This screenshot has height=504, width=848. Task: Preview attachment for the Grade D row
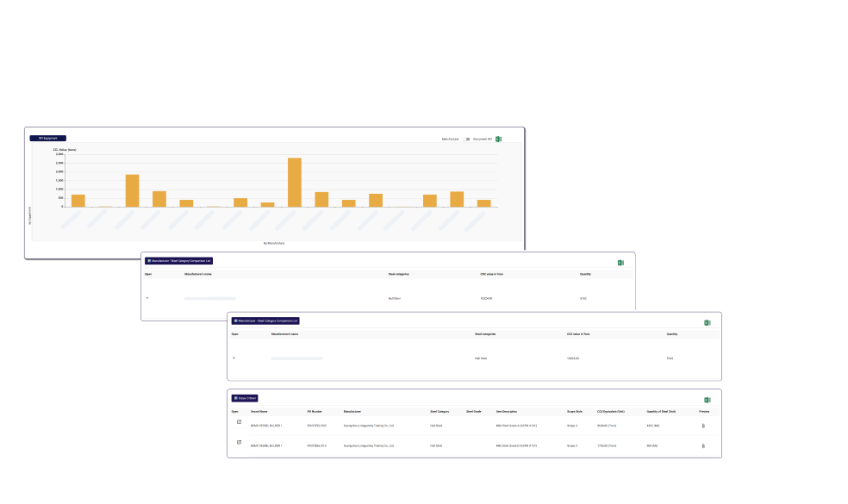[703, 446]
